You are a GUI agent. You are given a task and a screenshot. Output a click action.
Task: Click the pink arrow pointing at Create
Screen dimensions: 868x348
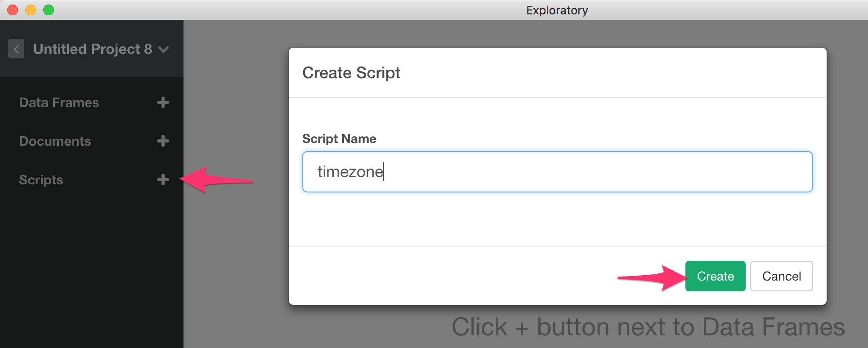(x=651, y=277)
